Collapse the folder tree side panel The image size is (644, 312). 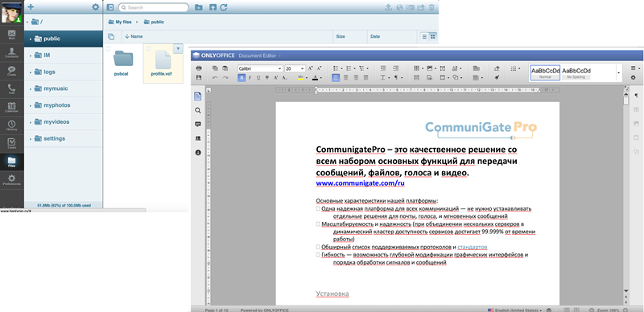(110, 7)
